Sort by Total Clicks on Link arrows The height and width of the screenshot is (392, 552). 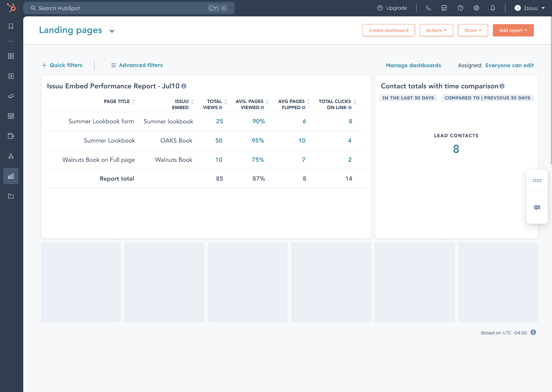pos(355,101)
